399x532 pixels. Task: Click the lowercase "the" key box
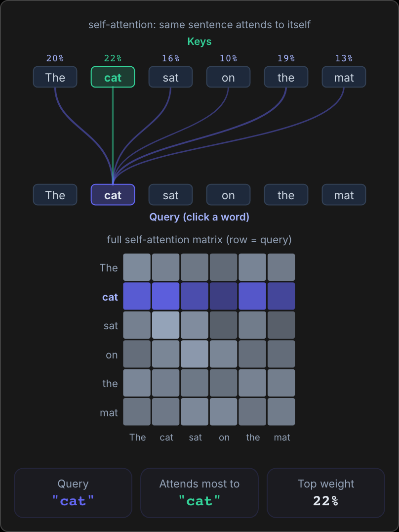(286, 77)
